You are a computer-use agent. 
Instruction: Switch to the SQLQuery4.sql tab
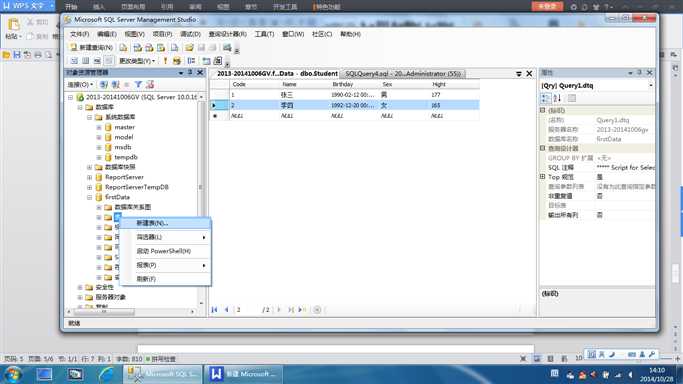coord(403,74)
